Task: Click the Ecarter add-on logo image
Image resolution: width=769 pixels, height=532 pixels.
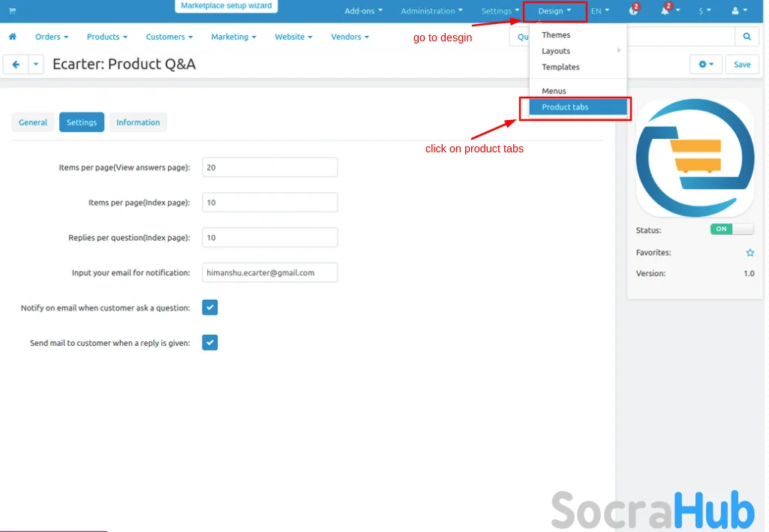Action: point(695,158)
